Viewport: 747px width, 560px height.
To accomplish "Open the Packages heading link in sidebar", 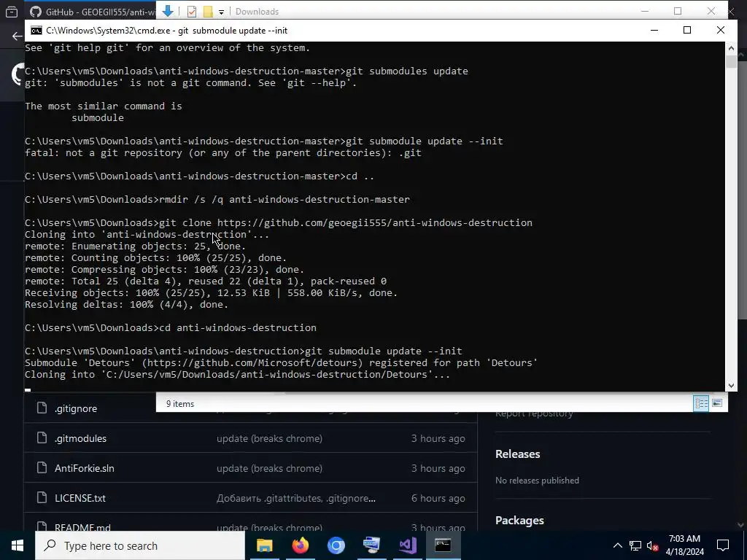I will click(x=519, y=521).
